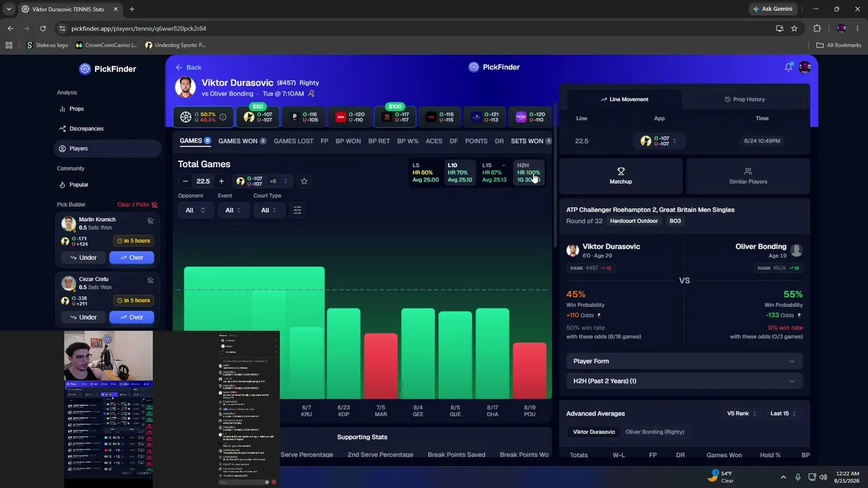
Task: Open Players in the sidebar
Action: [107, 148]
